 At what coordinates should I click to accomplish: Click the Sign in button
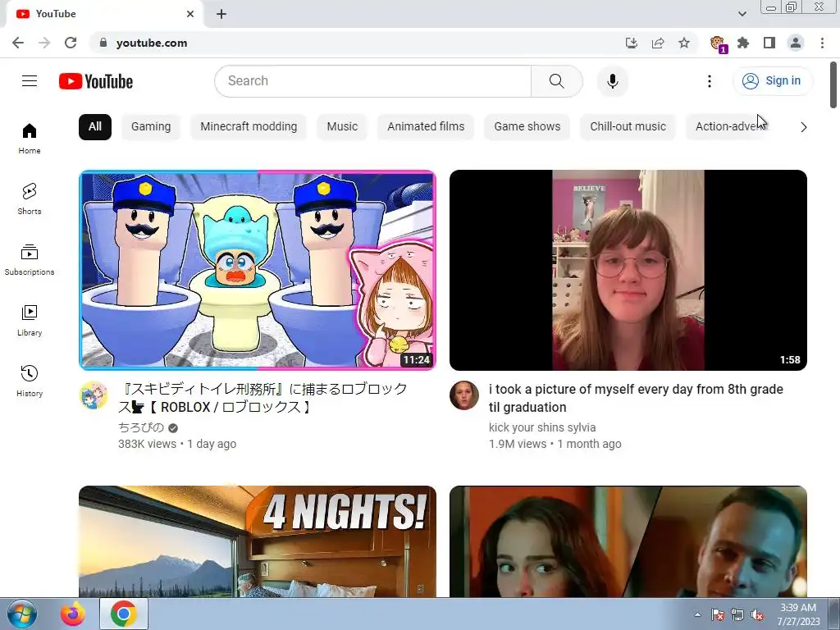click(773, 81)
